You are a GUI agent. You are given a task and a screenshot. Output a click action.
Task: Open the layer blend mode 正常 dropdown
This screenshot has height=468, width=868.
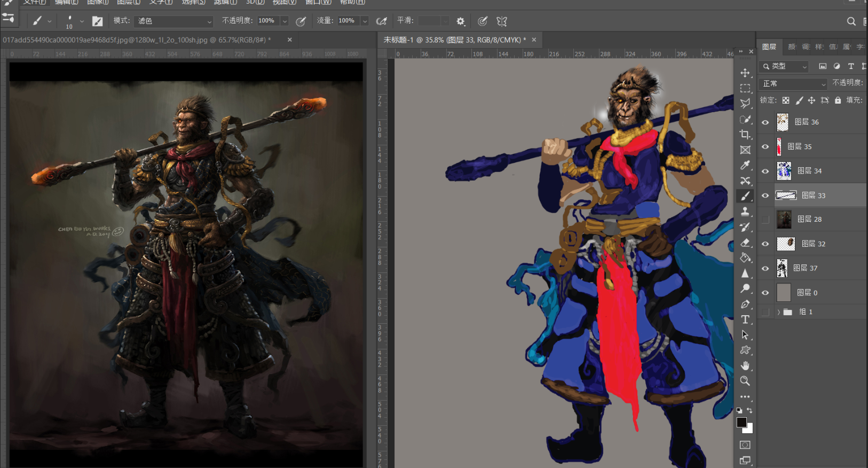[793, 84]
